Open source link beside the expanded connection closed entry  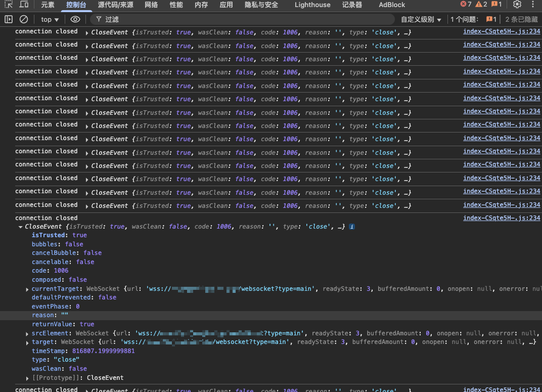(502, 218)
